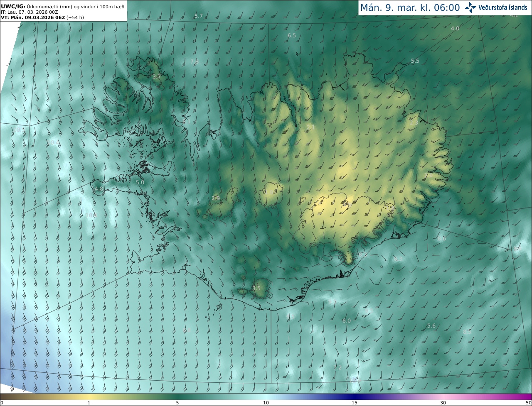Click the colorbar tick label 0
This screenshot has height=406, width=532.
[x=2, y=403]
